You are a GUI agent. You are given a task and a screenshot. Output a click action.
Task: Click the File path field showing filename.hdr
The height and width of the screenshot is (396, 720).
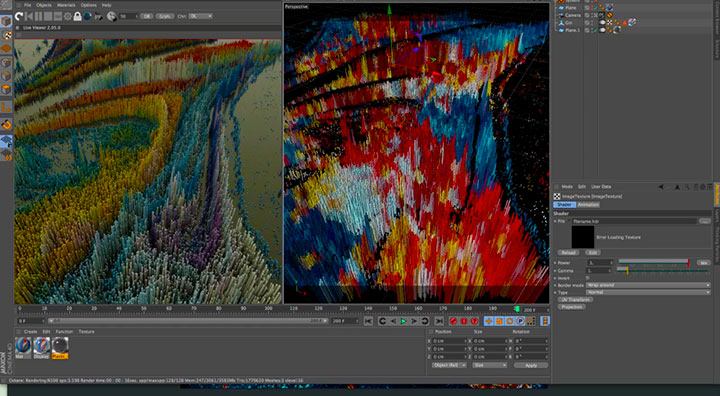[x=634, y=221]
